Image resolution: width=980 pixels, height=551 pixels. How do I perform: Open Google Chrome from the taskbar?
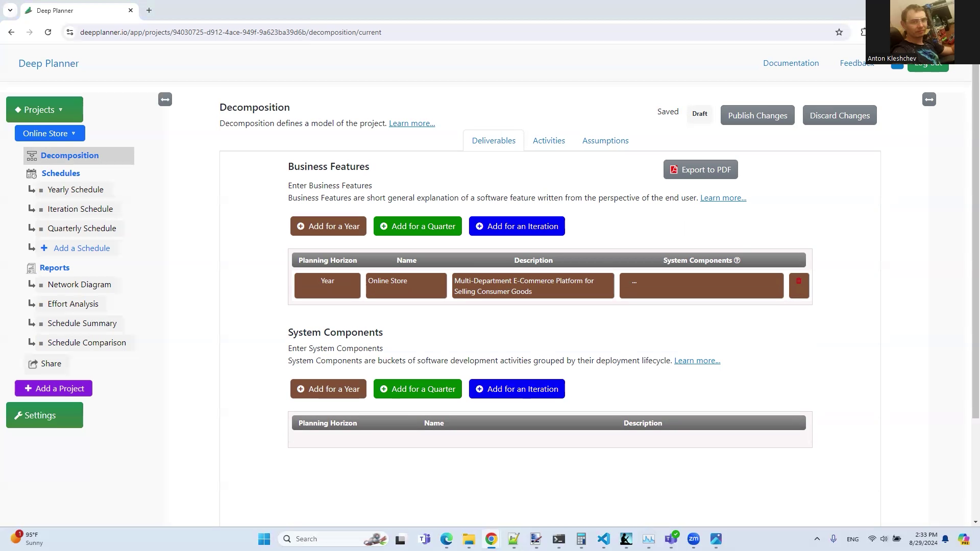(491, 539)
